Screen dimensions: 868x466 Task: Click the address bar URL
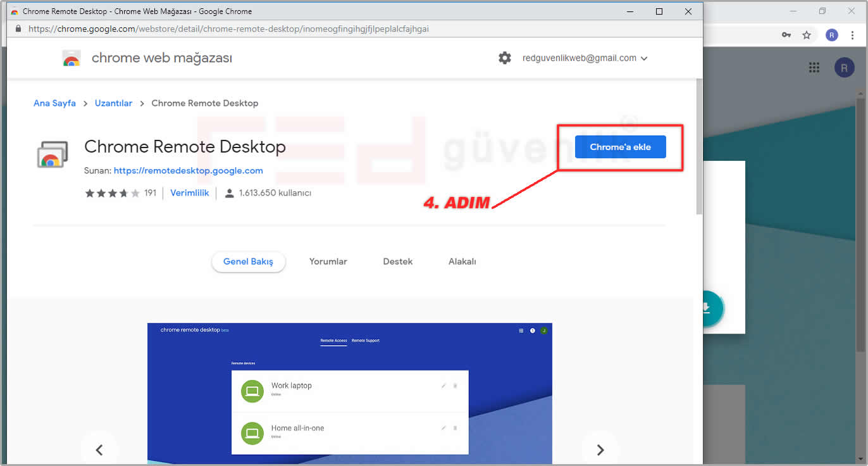(228, 28)
